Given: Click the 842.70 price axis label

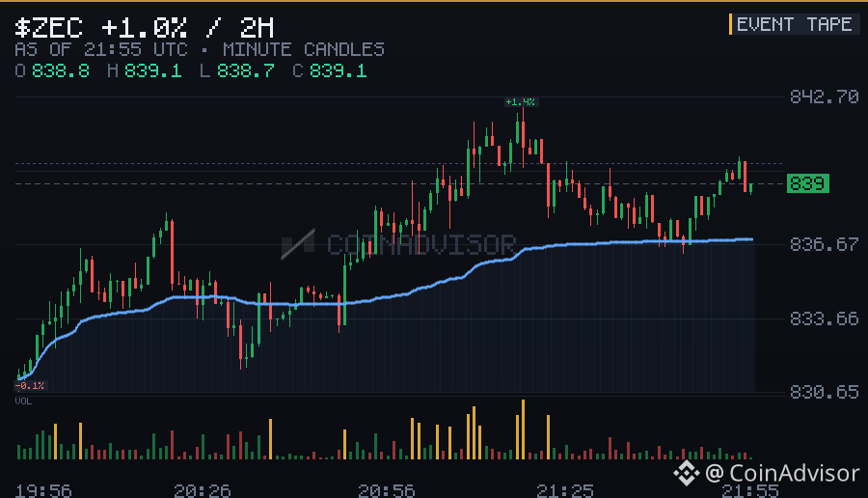Looking at the screenshot, I should [x=825, y=97].
